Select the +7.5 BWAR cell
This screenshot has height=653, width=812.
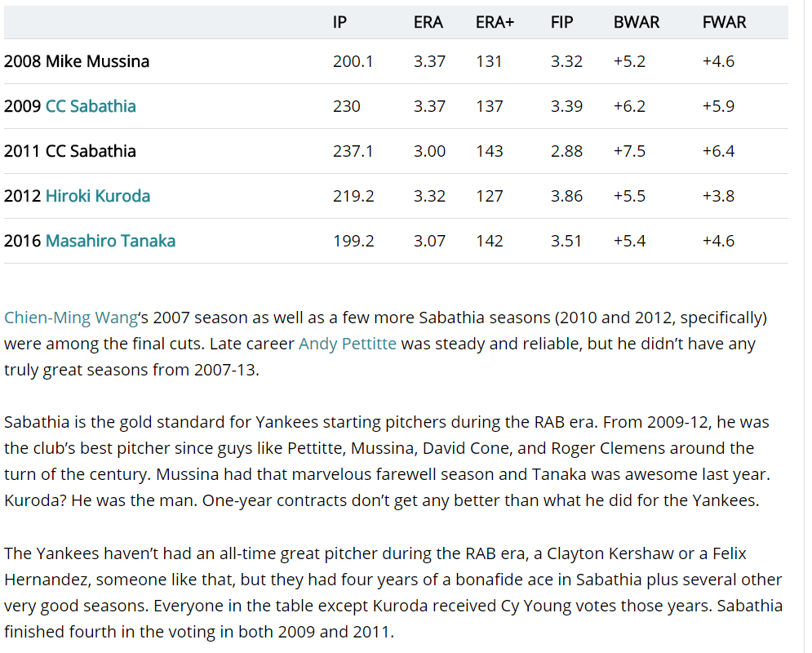(629, 151)
